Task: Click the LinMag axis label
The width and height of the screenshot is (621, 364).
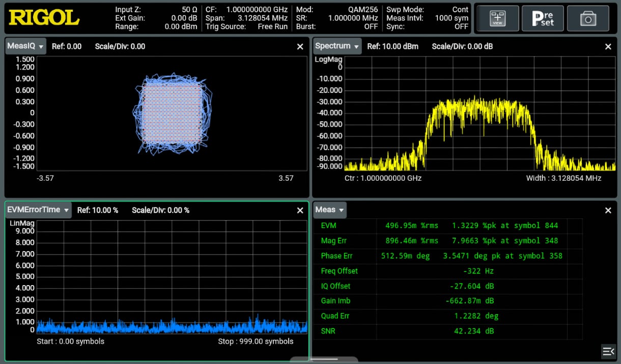Action: (x=22, y=223)
